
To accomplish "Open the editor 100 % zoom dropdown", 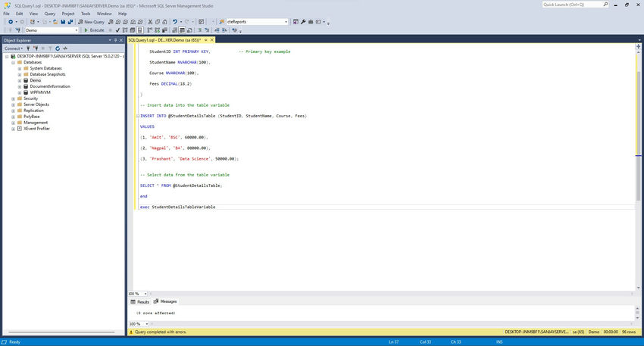I will (x=145, y=293).
